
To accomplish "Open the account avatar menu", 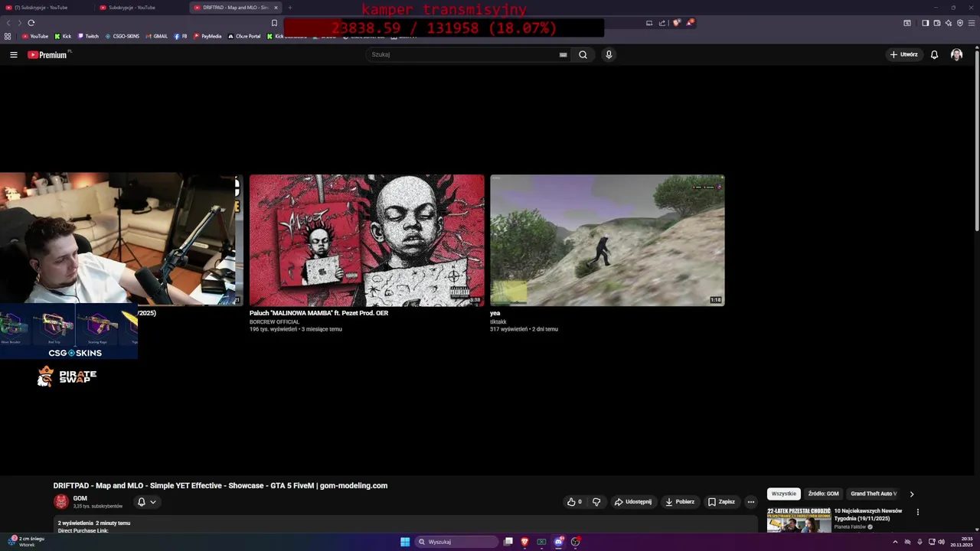I will [x=956, y=54].
